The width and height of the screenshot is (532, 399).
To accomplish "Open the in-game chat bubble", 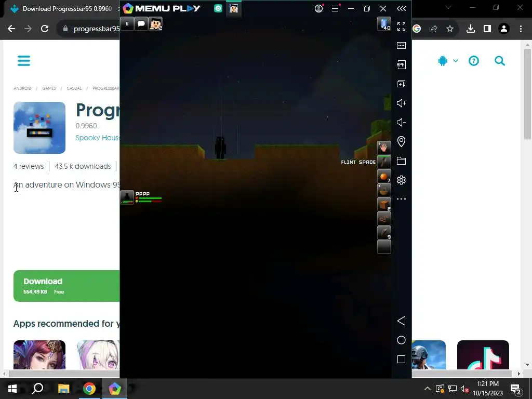I will click(141, 24).
